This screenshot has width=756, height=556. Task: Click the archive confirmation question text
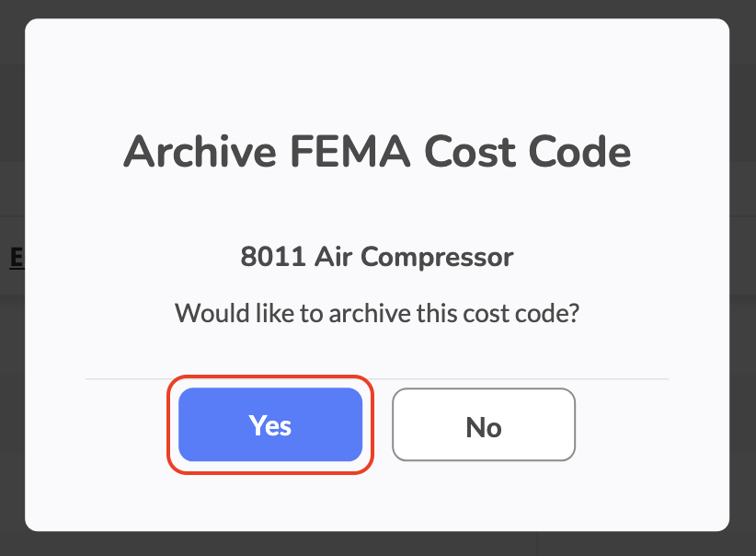[377, 312]
